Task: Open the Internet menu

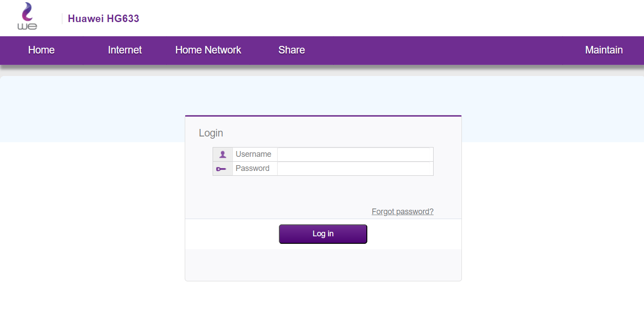Action: pyautogui.click(x=125, y=50)
